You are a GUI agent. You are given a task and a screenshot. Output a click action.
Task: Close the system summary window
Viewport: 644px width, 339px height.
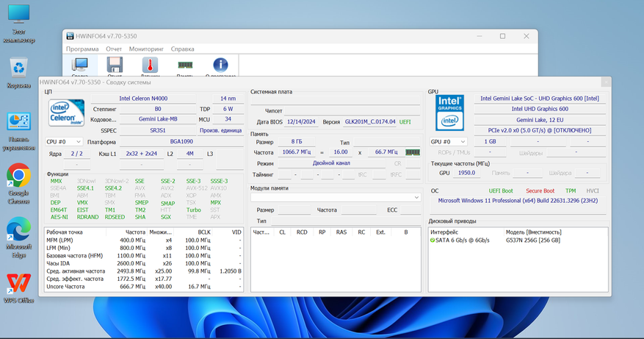point(606,82)
